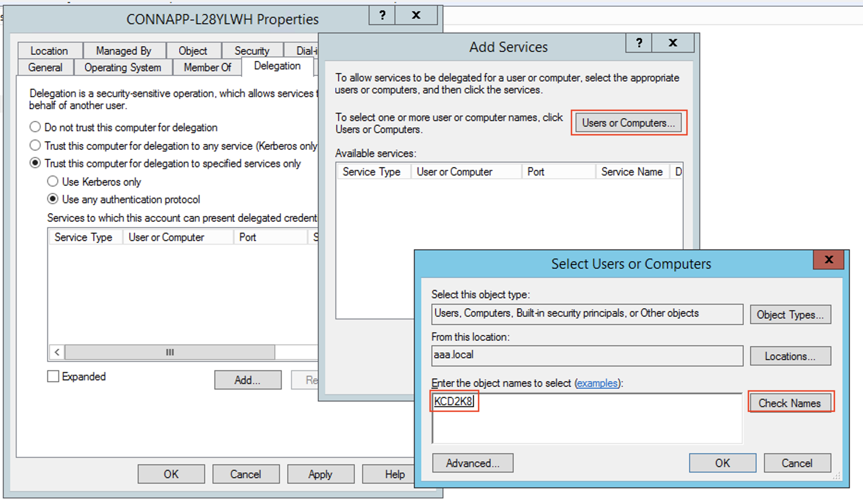This screenshot has height=504, width=863.
Task: Sort Available services by Service Name
Action: point(633,172)
